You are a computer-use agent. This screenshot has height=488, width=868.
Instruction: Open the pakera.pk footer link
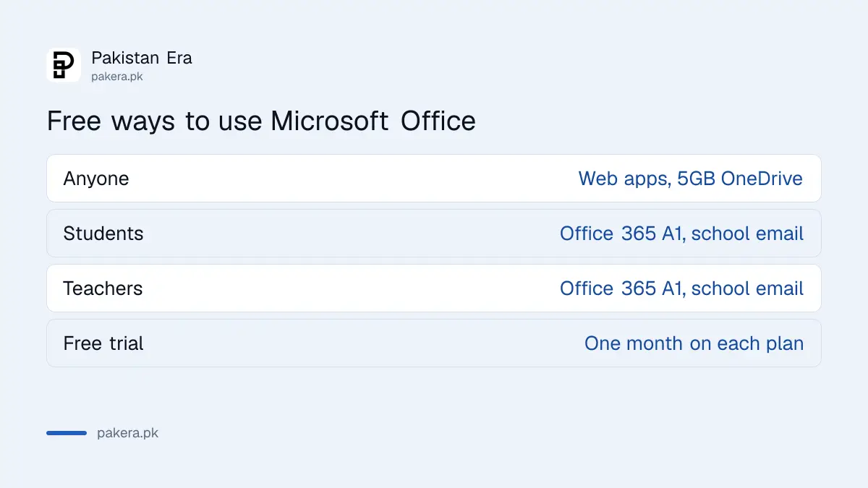pyautogui.click(x=127, y=433)
